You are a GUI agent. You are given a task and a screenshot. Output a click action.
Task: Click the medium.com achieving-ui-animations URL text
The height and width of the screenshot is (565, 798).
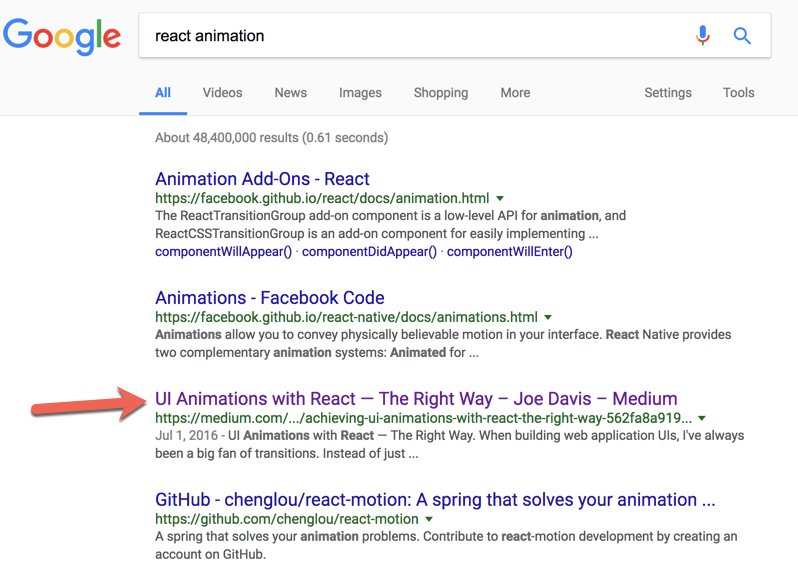coord(423,418)
